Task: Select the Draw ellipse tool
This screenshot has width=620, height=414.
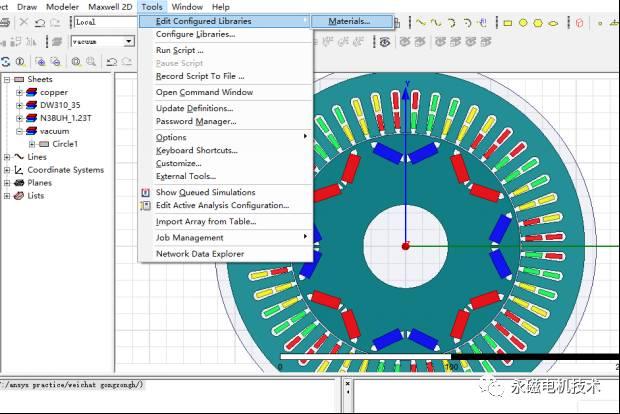Action: click(554, 22)
